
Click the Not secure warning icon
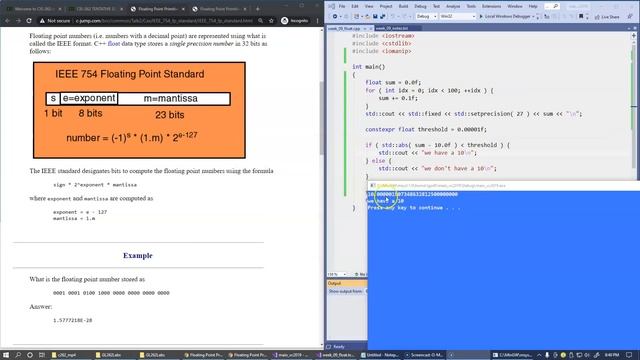42,20
